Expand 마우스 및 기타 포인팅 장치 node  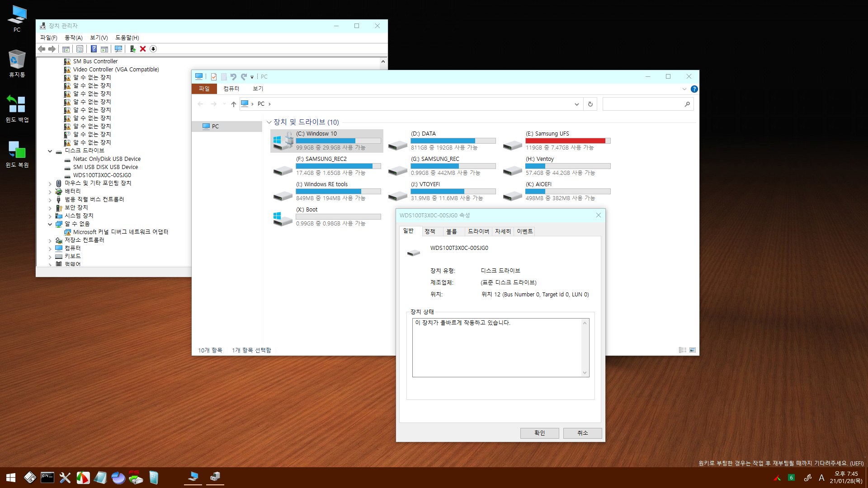(x=50, y=184)
